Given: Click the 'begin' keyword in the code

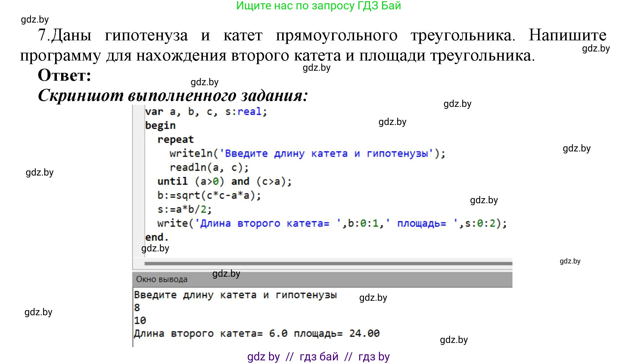Looking at the screenshot, I should pyautogui.click(x=160, y=125).
